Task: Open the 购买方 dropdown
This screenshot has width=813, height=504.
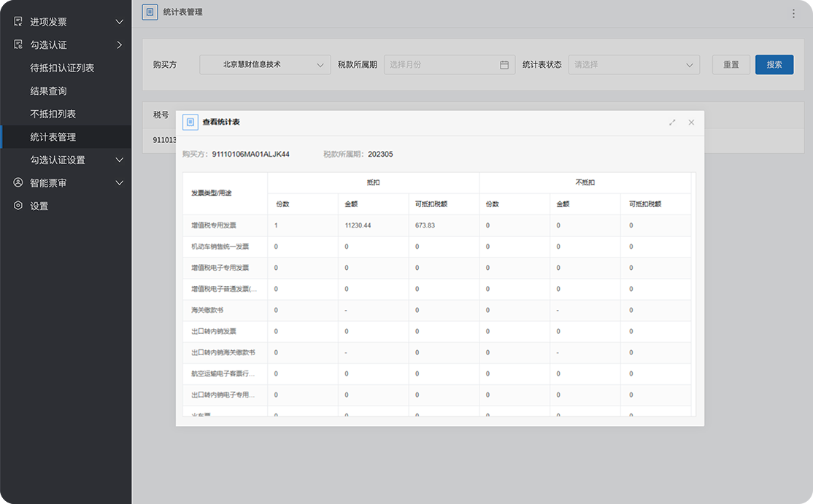Action: 265,65
